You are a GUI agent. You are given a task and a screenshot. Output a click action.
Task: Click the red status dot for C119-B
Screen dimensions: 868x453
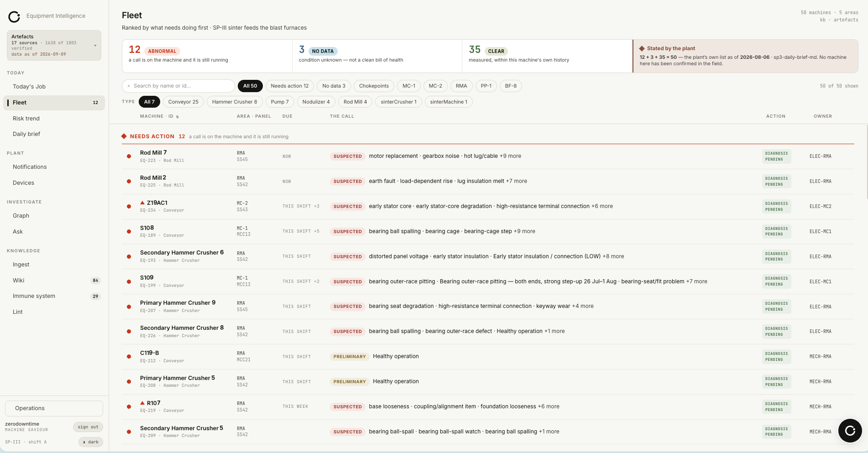click(x=129, y=356)
